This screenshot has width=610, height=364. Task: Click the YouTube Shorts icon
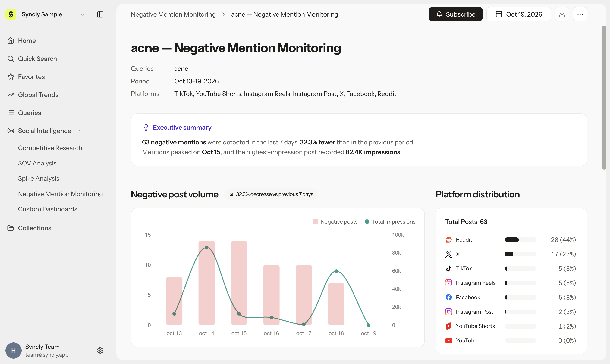pyautogui.click(x=448, y=326)
